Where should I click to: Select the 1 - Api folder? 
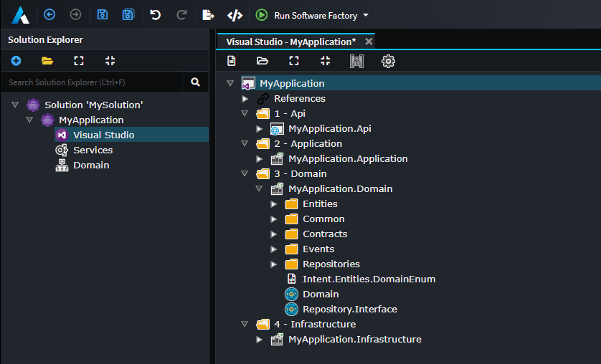[290, 114]
